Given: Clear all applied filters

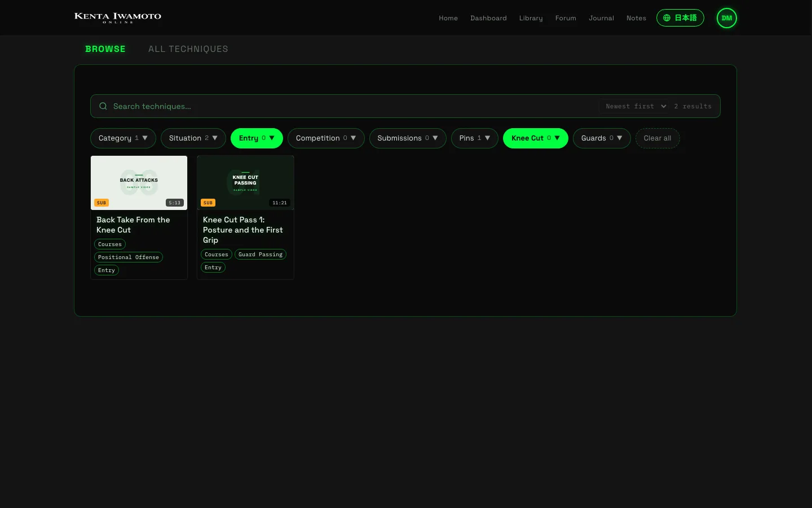Looking at the screenshot, I should tap(657, 138).
